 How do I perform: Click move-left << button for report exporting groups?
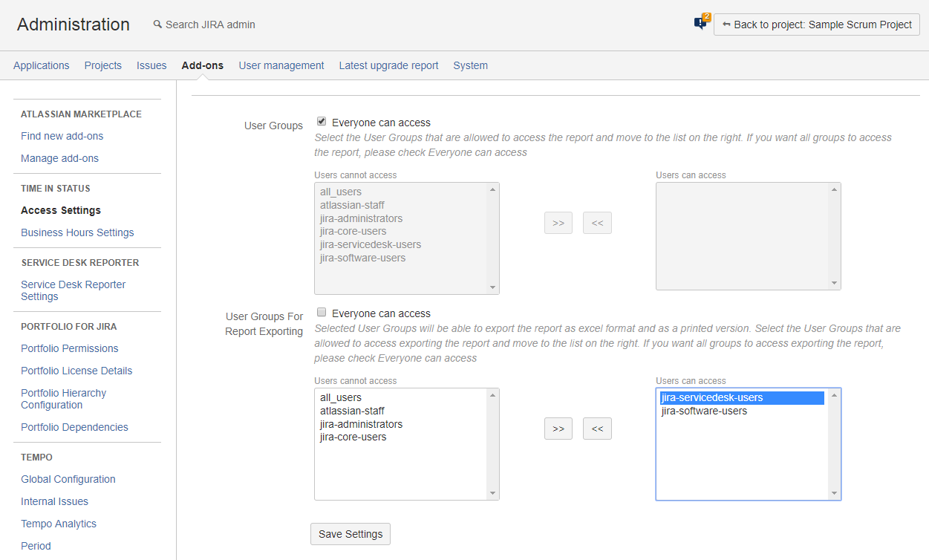point(597,429)
